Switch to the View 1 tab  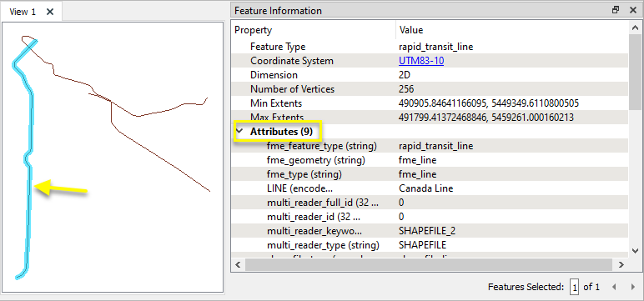point(23,12)
